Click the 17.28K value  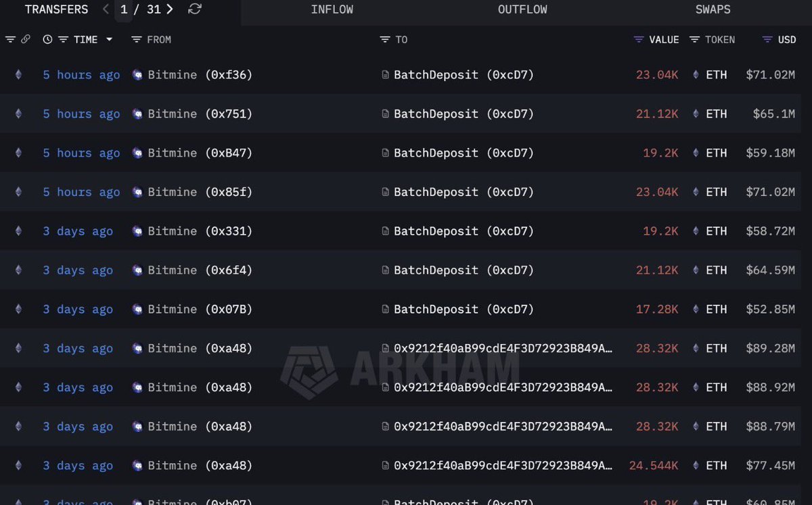click(657, 310)
